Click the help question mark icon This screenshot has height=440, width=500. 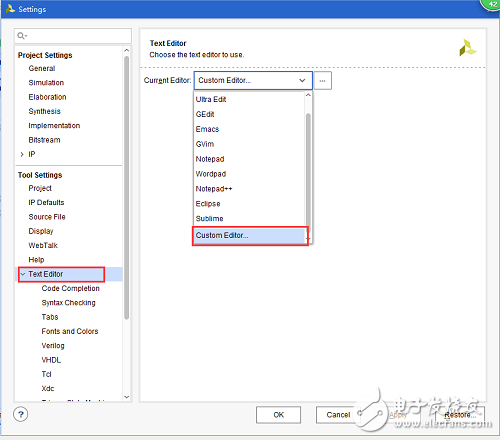point(21,414)
